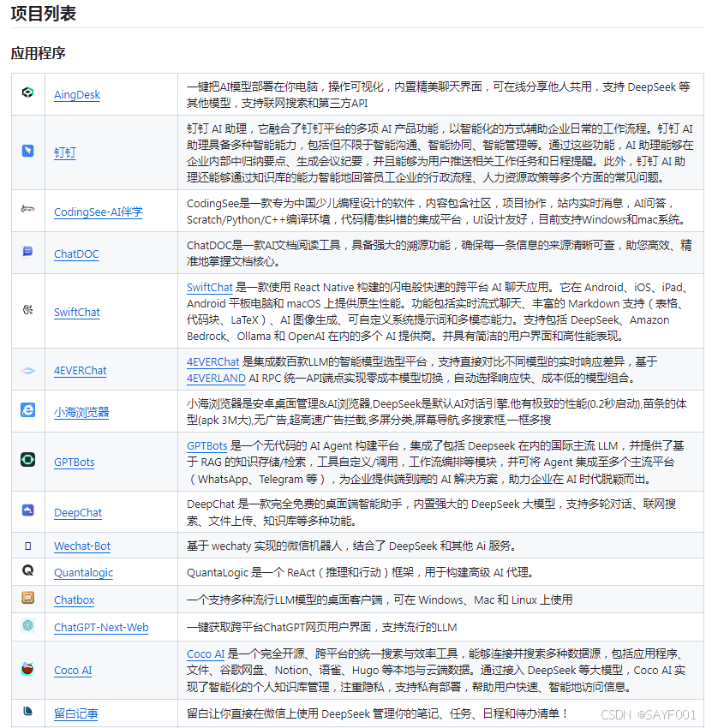This screenshot has width=712, height=728.
Task: Click the AingDesk description text
Action: [439, 95]
